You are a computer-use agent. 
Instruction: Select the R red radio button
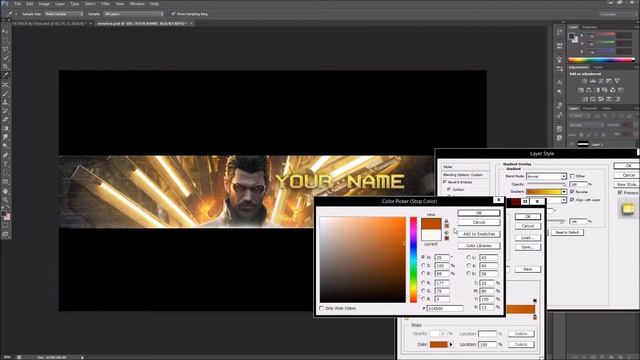[423, 282]
